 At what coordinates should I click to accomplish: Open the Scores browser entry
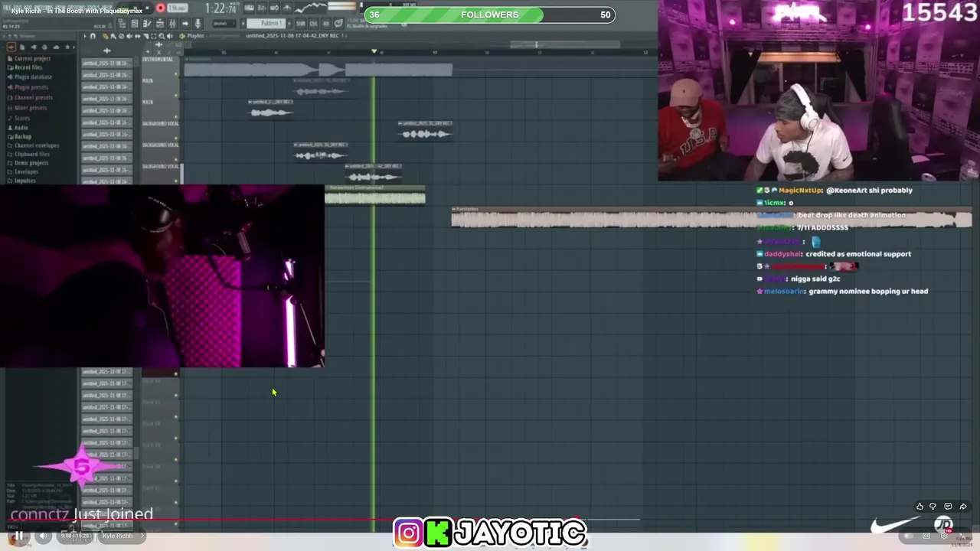point(19,118)
